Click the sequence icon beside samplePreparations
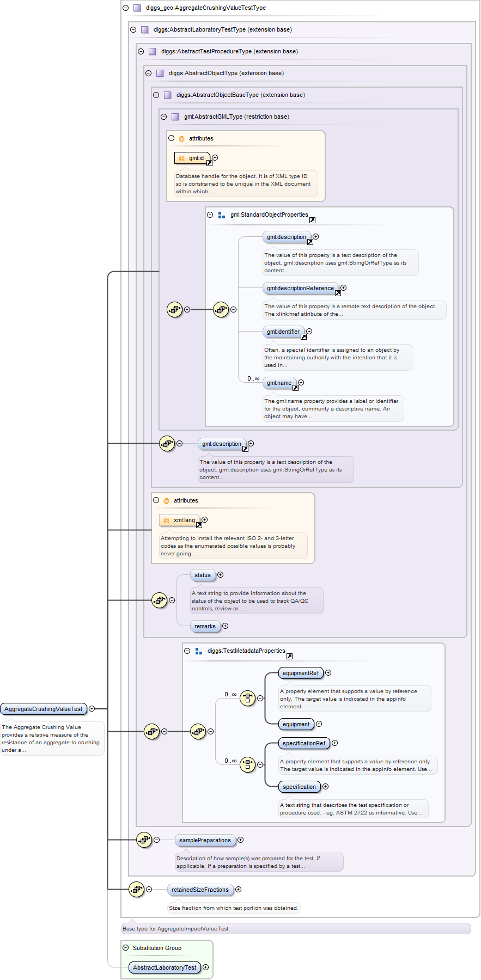 [144, 840]
